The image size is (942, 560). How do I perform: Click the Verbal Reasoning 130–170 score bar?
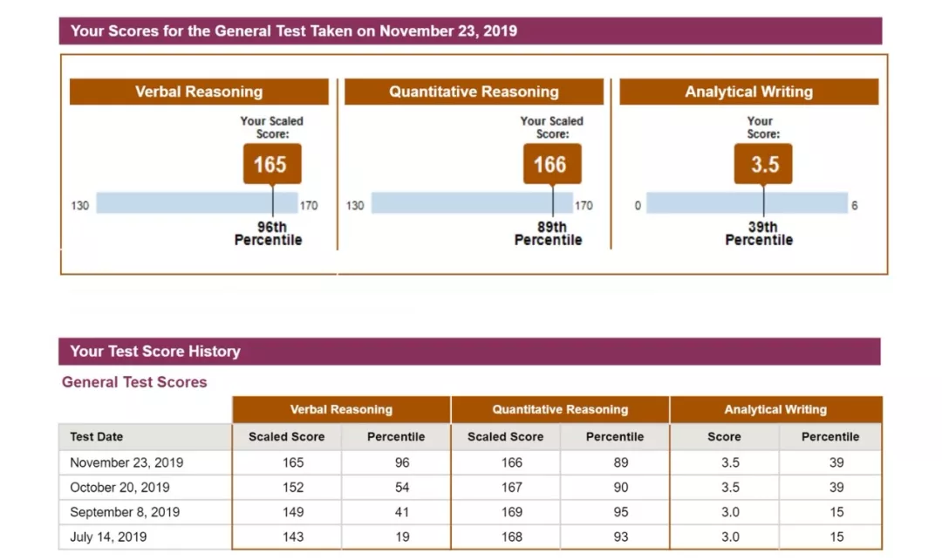tap(196, 203)
